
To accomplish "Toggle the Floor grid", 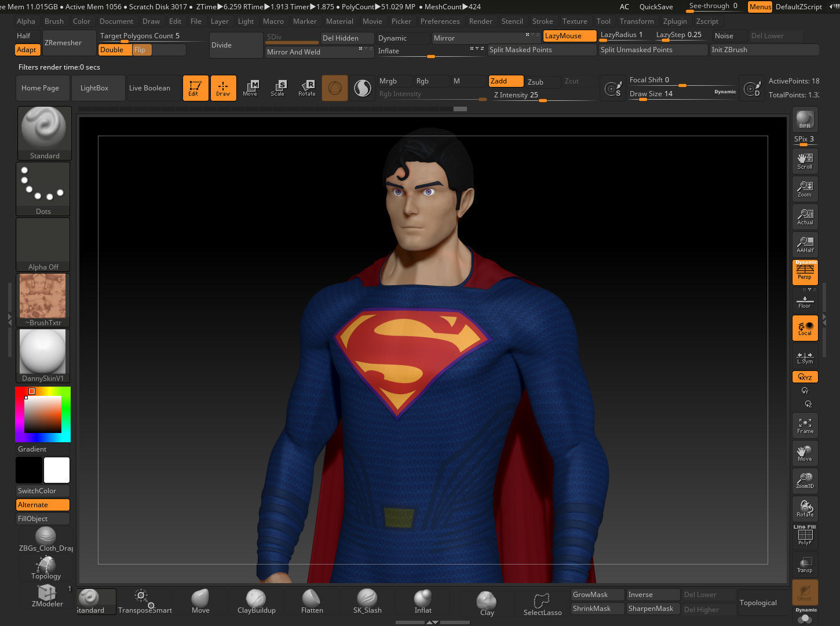I will (805, 301).
